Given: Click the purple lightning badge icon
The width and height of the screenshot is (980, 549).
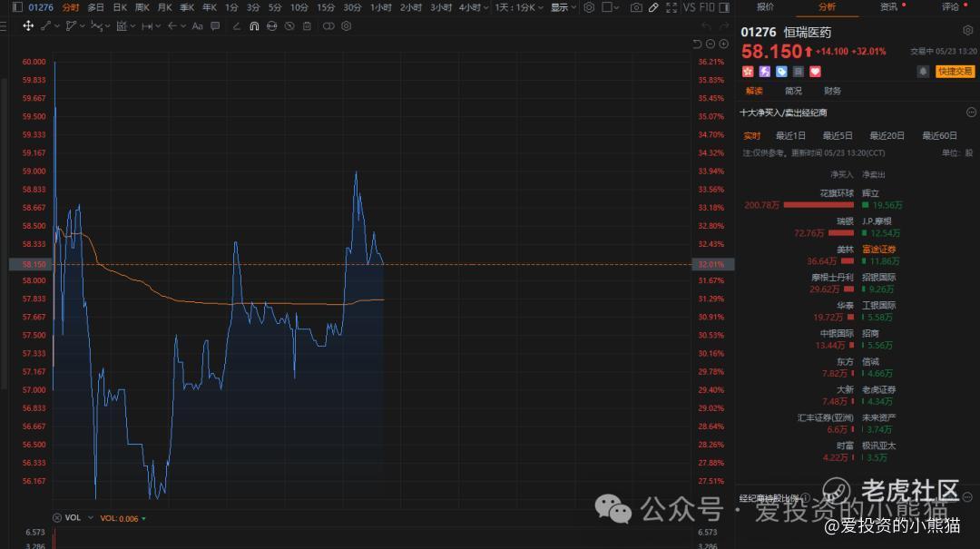Looking at the screenshot, I should pos(764,72).
